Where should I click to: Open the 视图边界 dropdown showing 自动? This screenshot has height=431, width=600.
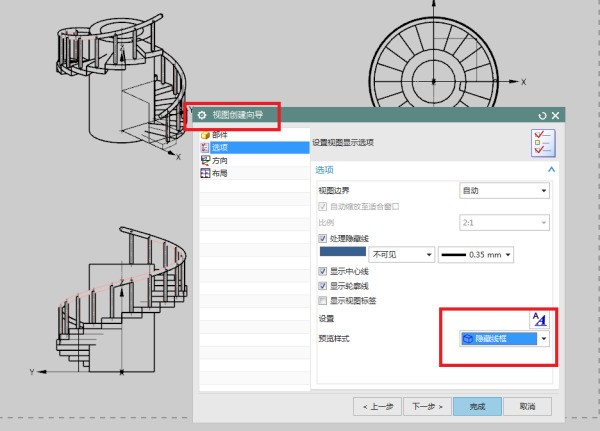pos(504,191)
